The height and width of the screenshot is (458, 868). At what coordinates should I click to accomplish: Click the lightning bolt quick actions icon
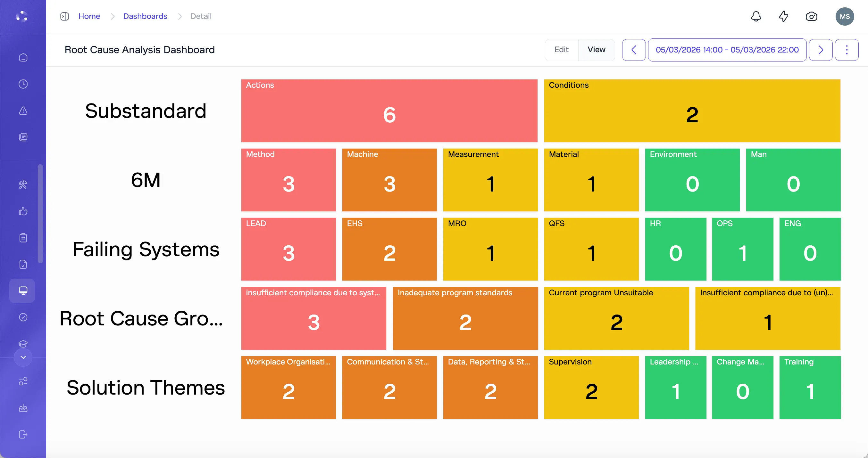pyautogui.click(x=783, y=16)
